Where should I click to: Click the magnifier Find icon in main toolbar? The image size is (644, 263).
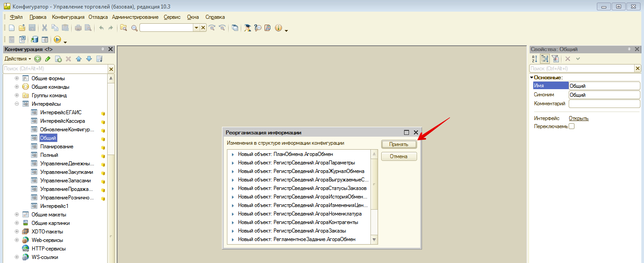[x=134, y=28]
